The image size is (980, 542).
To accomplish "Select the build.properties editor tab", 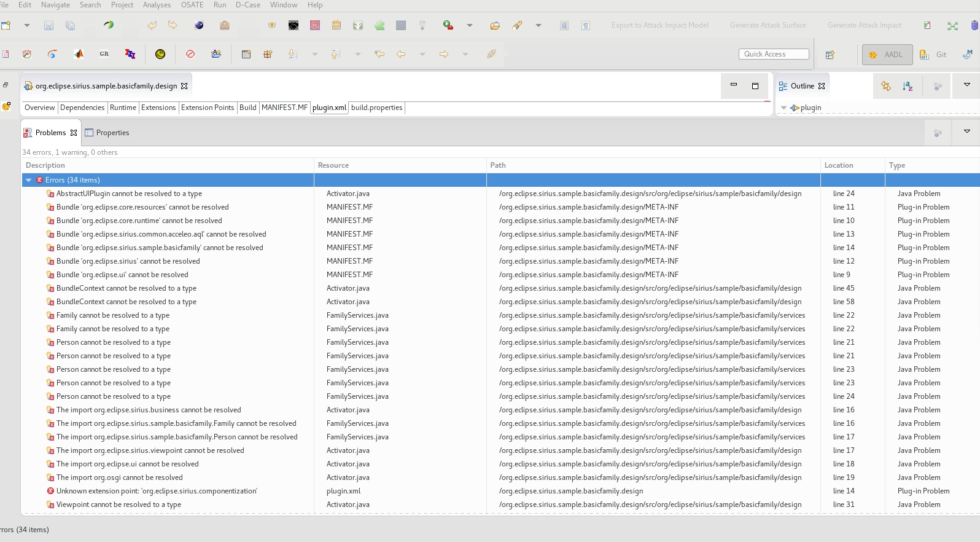I will pyautogui.click(x=377, y=108).
